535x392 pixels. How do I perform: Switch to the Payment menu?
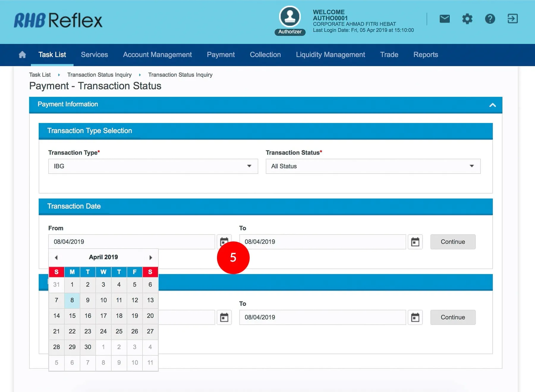[221, 55]
